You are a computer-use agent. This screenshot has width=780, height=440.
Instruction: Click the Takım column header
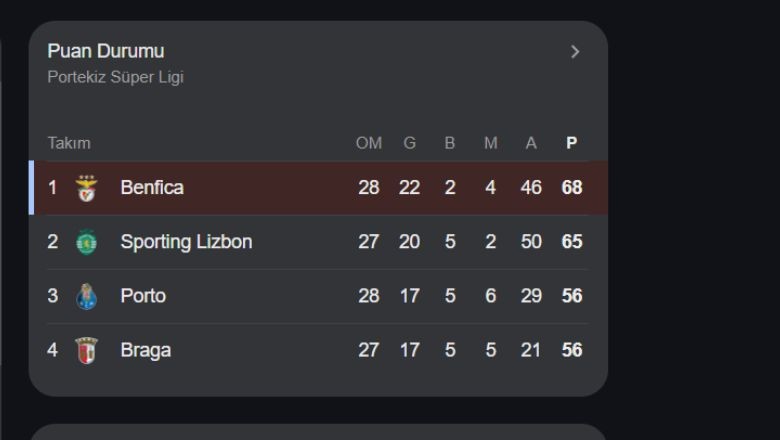click(69, 143)
